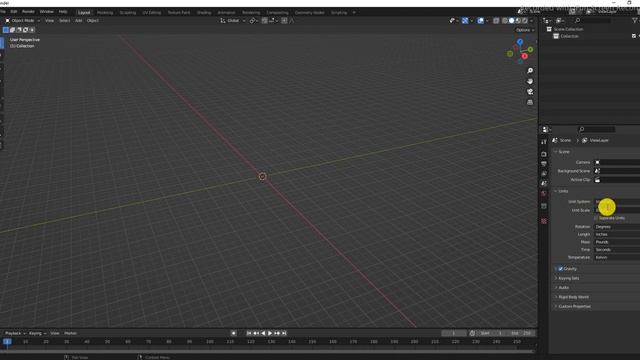Jump to the timeline start frame button
The width and height of the screenshot is (640, 360).
249,333
